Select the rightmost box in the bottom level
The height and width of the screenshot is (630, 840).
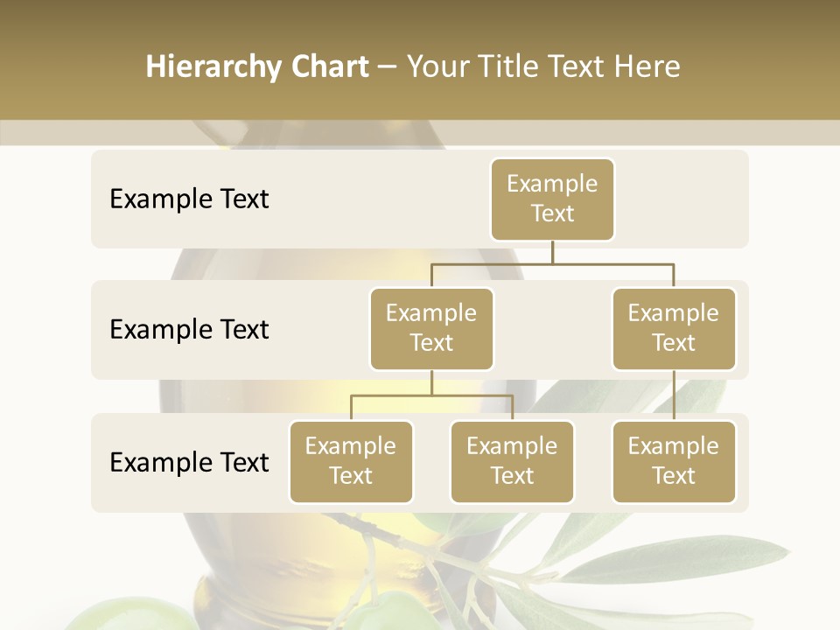pyautogui.click(x=674, y=462)
